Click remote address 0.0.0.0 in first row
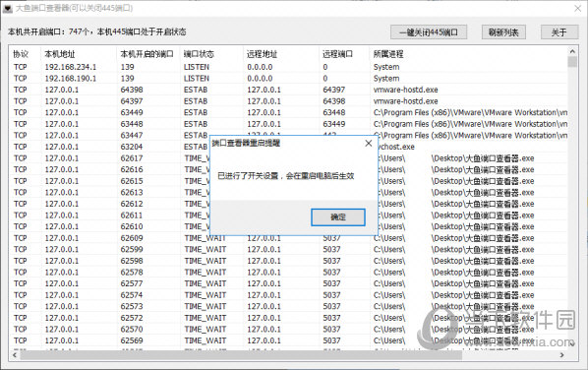The image size is (588, 370). point(260,67)
